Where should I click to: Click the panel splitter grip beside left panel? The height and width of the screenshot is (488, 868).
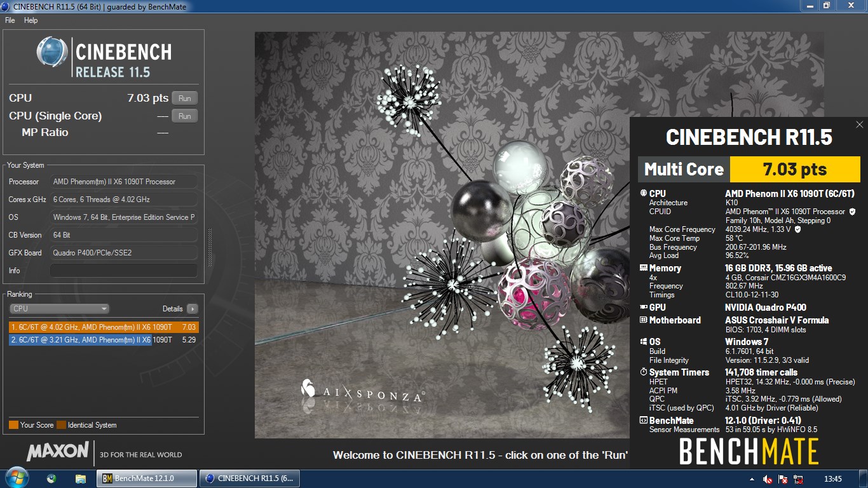[x=210, y=248]
